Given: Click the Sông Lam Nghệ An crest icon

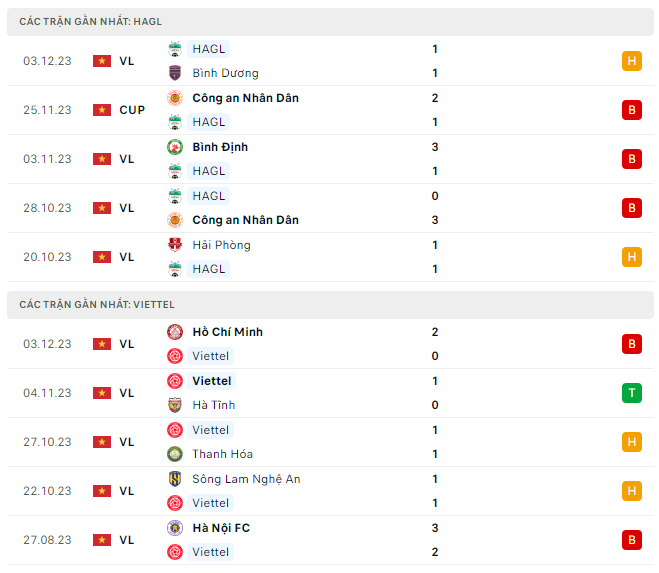Looking at the screenshot, I should click(x=175, y=479).
